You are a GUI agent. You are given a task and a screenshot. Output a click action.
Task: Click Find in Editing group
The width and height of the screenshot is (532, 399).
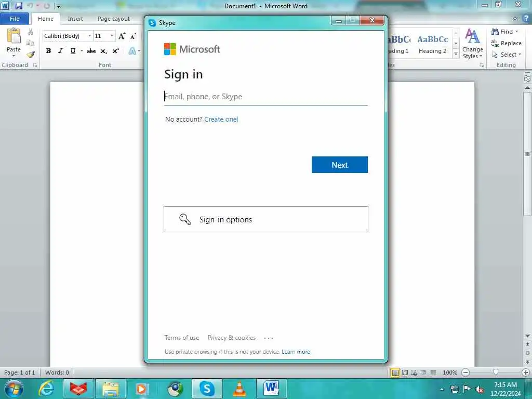504,32
